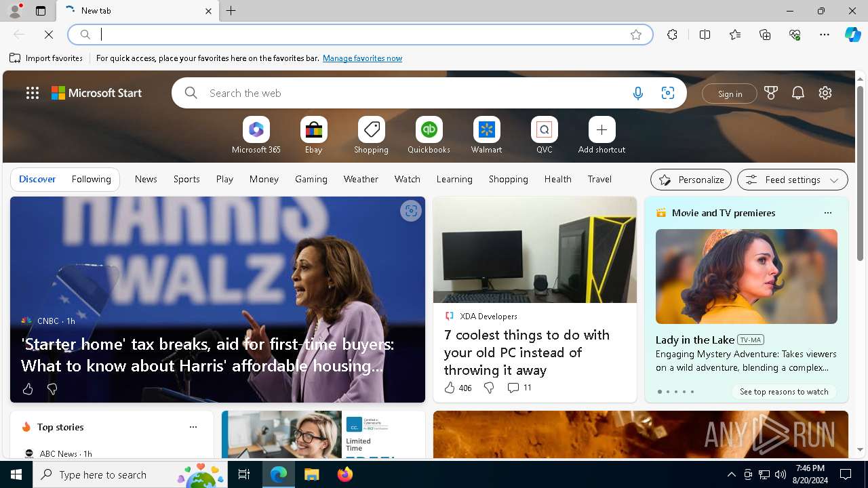Image resolution: width=868 pixels, height=488 pixels.
Task: Open page settings gear
Action: tap(825, 94)
